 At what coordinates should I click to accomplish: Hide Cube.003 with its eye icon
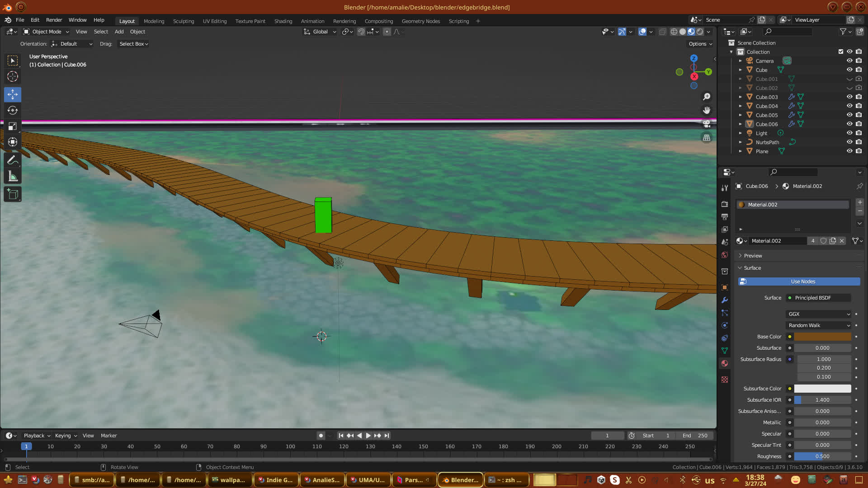pyautogui.click(x=849, y=97)
